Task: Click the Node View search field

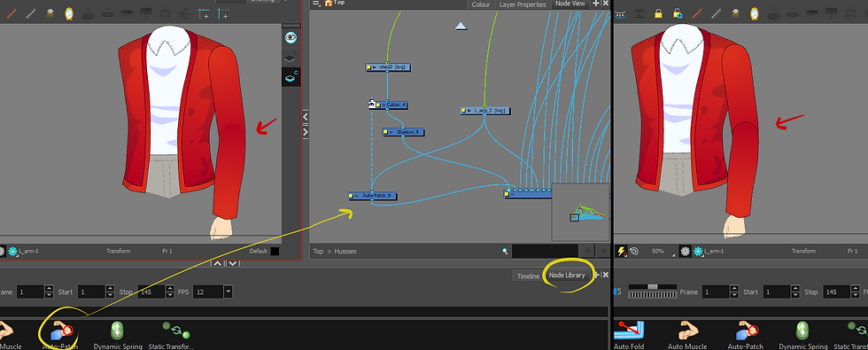Action: (x=545, y=251)
